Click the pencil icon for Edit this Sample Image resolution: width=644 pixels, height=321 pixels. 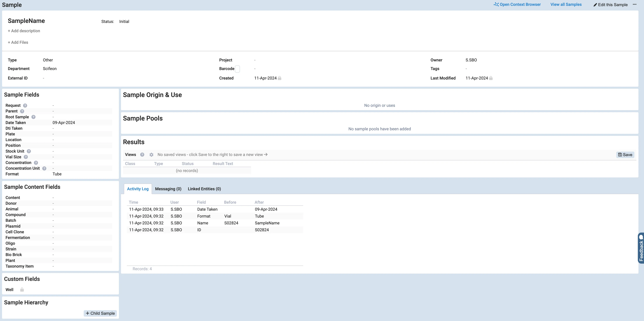595,5
